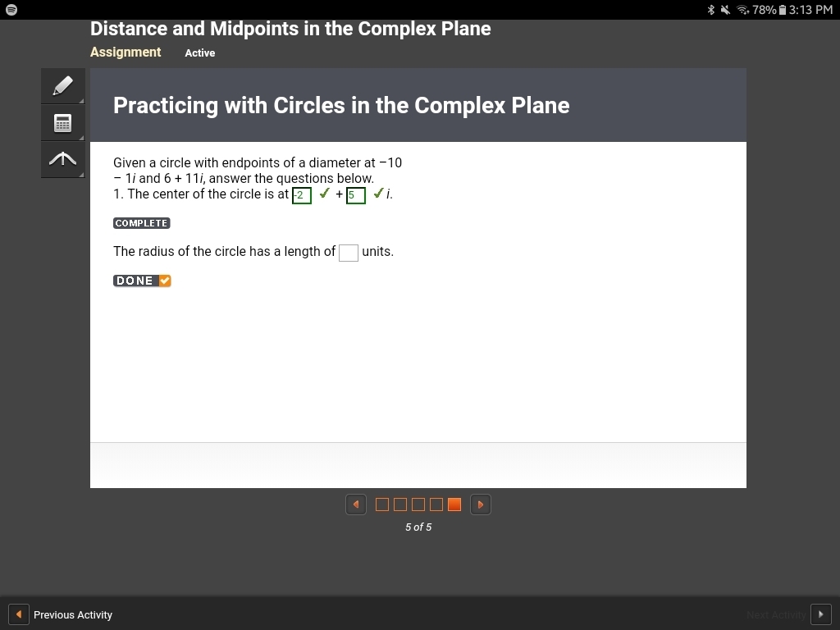Image resolution: width=840 pixels, height=630 pixels.
Task: Select the pencil highlighter tool
Action: [62, 85]
